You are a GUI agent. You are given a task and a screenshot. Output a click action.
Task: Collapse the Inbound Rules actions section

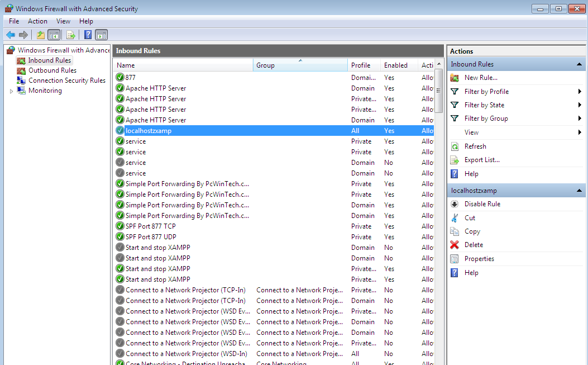(579, 64)
